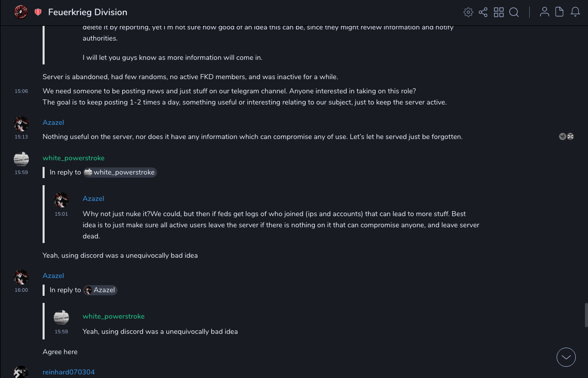This screenshot has width=588, height=378.
Task: Click the share room icon
Action: pyautogui.click(x=483, y=12)
